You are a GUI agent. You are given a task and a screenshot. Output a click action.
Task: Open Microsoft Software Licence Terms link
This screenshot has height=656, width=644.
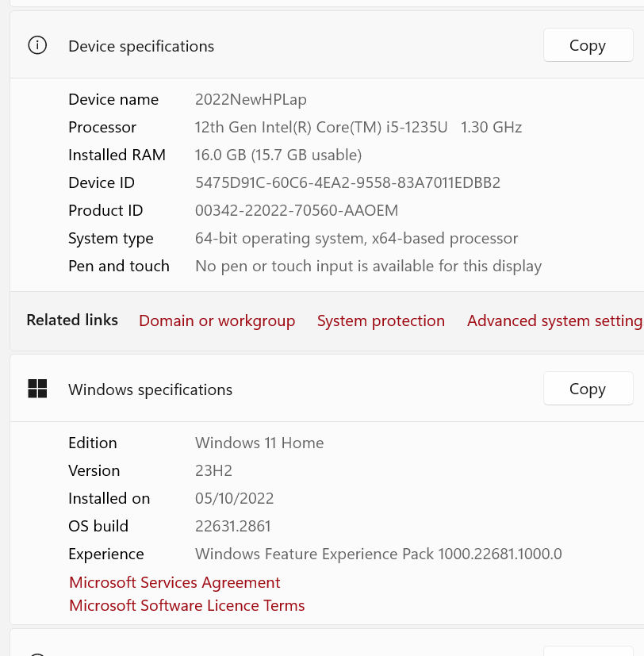187,605
